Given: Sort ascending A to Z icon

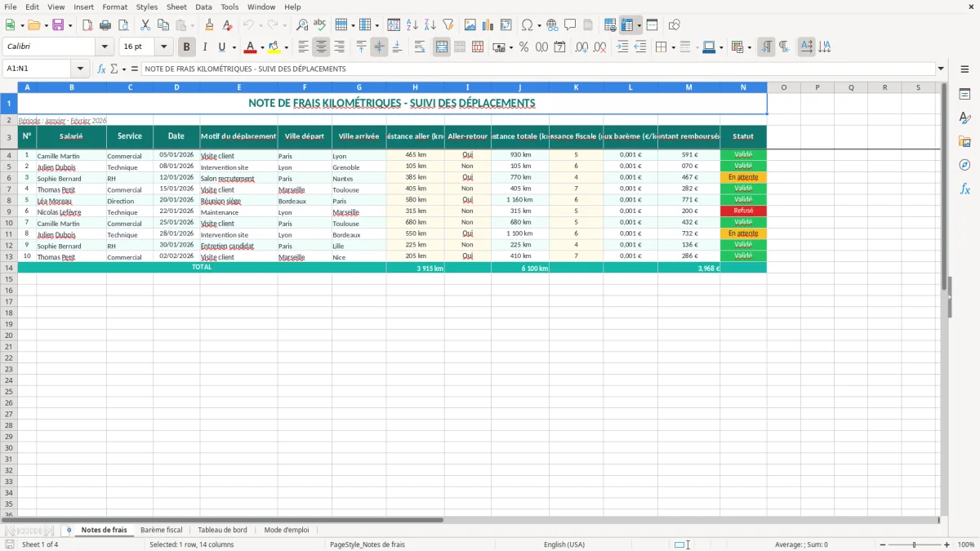Looking at the screenshot, I should click(412, 25).
